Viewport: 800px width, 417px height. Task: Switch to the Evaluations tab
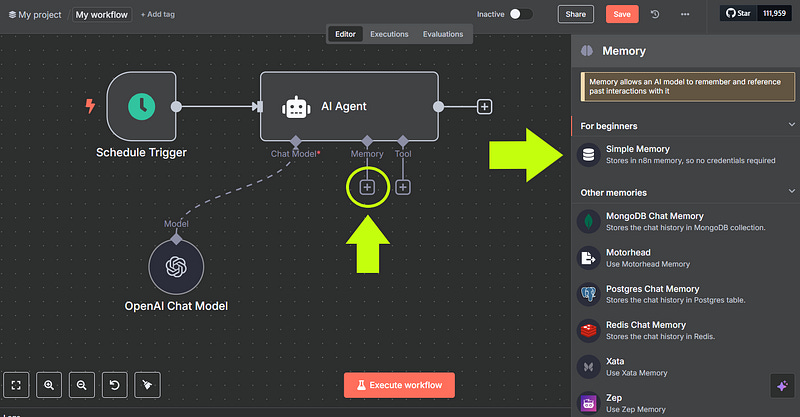click(x=443, y=34)
